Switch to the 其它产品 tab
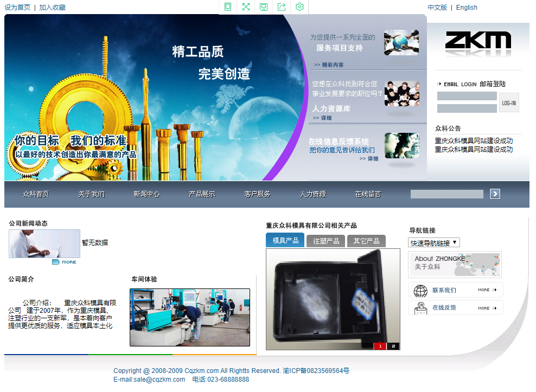The width and height of the screenshot is (536, 392). coord(366,241)
